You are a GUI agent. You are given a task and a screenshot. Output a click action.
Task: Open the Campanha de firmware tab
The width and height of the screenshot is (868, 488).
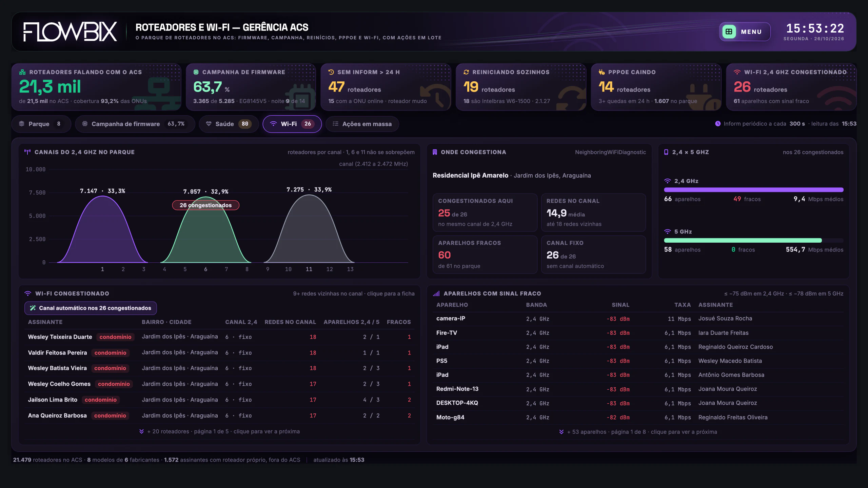coord(135,124)
